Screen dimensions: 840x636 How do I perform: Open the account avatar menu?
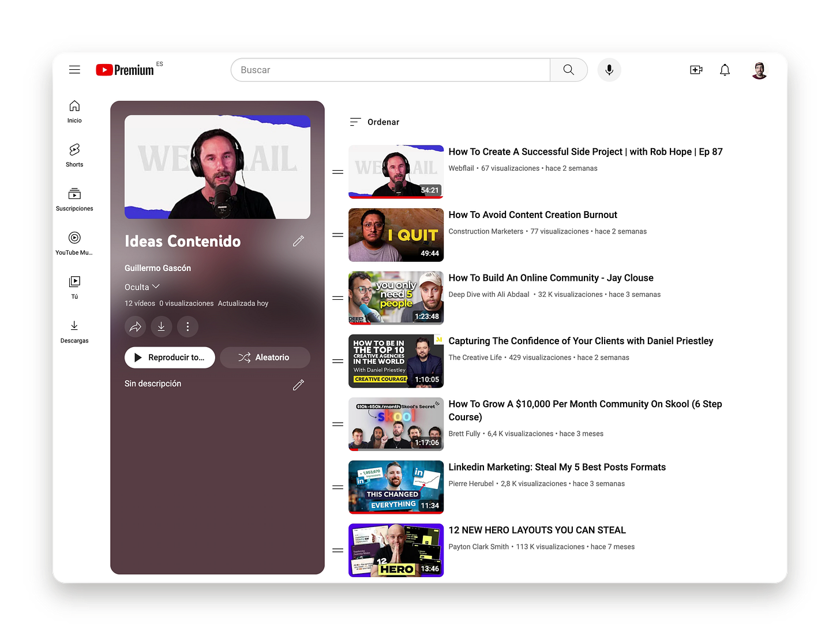click(x=759, y=70)
